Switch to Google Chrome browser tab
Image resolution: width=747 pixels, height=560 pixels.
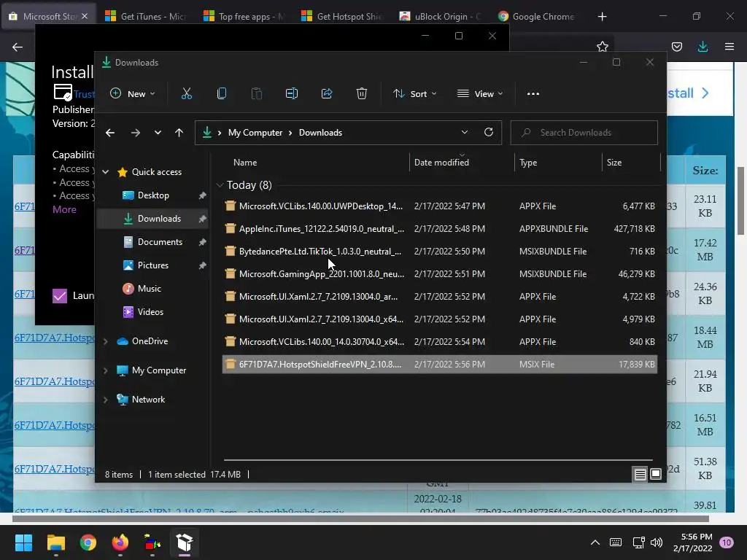(539, 16)
